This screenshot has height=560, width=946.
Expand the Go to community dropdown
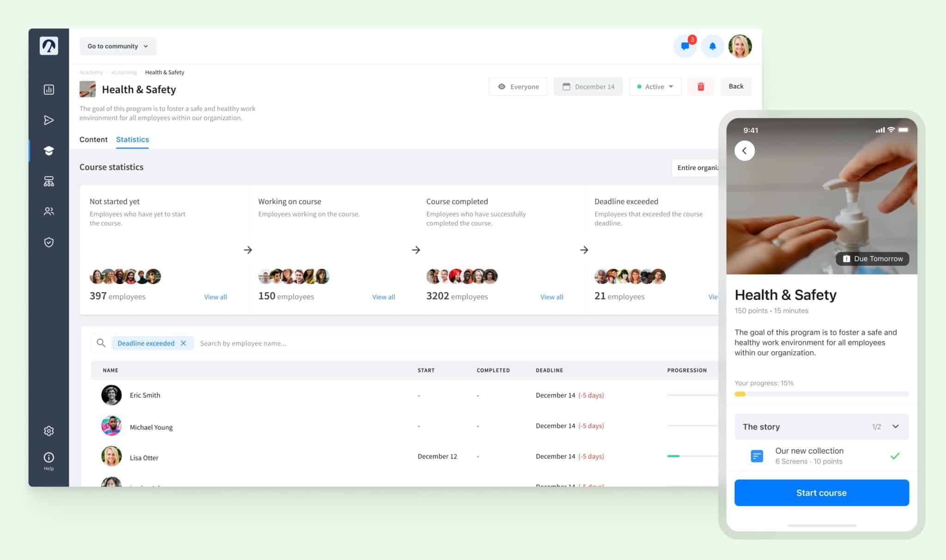coord(118,46)
